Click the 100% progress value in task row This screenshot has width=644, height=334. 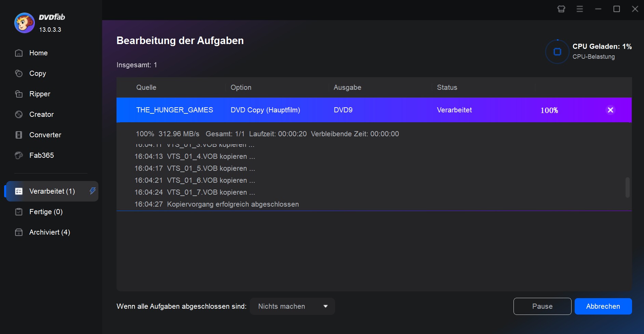[x=549, y=110]
